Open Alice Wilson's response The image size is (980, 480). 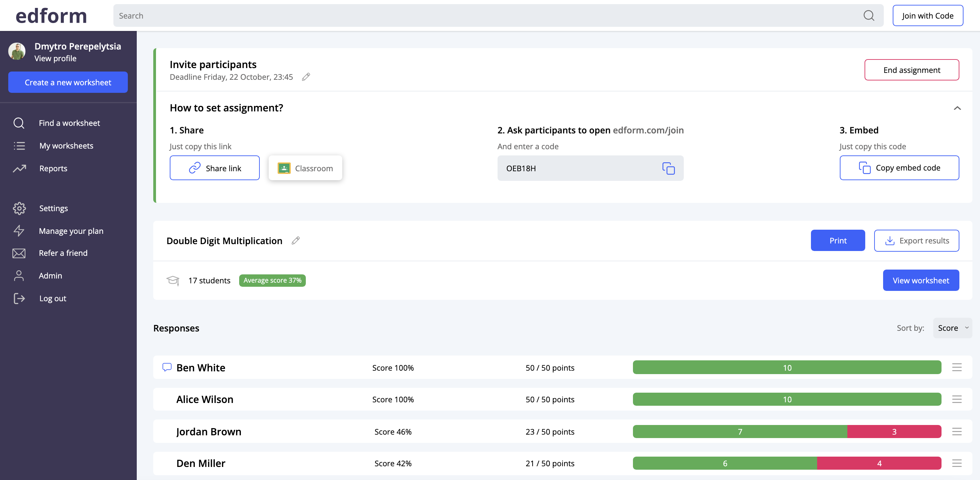coord(205,399)
